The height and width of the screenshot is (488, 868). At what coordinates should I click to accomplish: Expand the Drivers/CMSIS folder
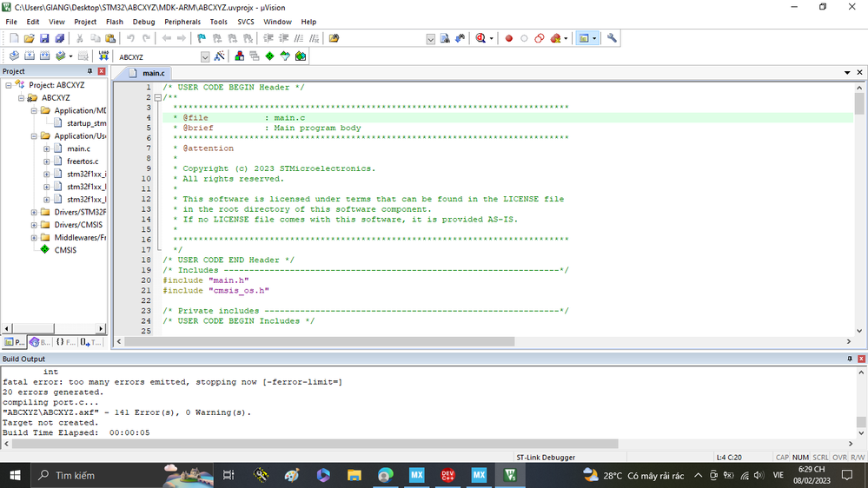pos(34,225)
